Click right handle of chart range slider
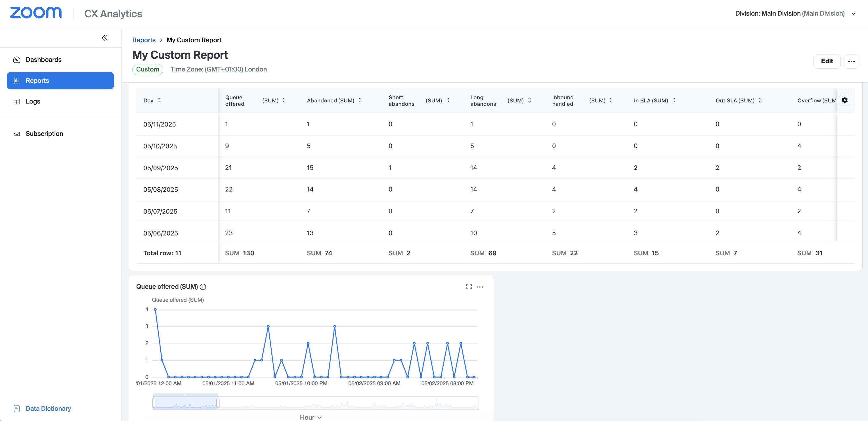Viewport: 868px width, 421px height. pyautogui.click(x=218, y=403)
